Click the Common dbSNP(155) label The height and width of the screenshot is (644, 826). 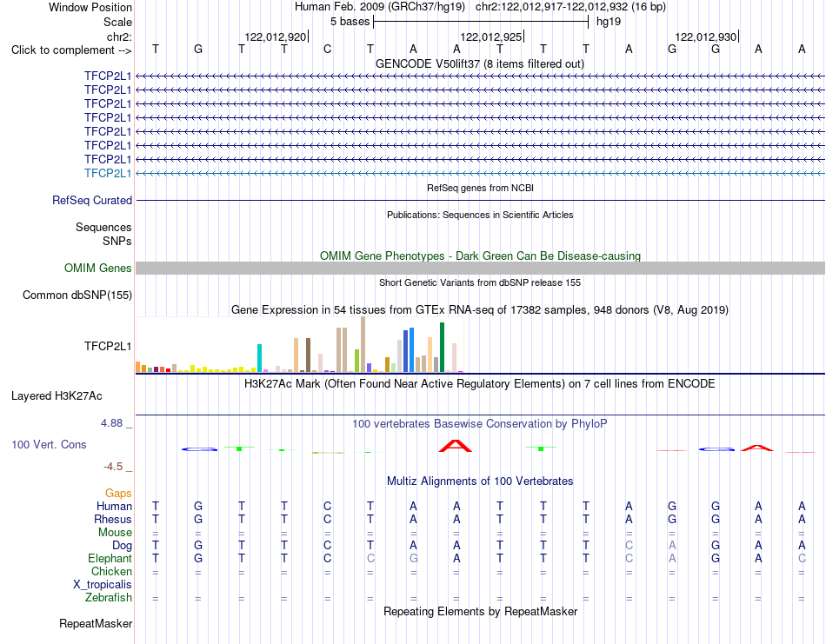[x=77, y=295]
